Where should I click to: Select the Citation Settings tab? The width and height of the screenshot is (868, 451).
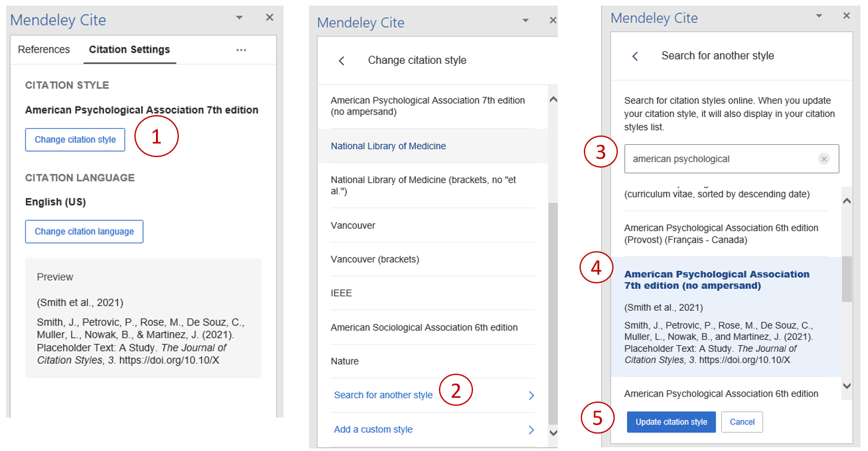click(129, 49)
